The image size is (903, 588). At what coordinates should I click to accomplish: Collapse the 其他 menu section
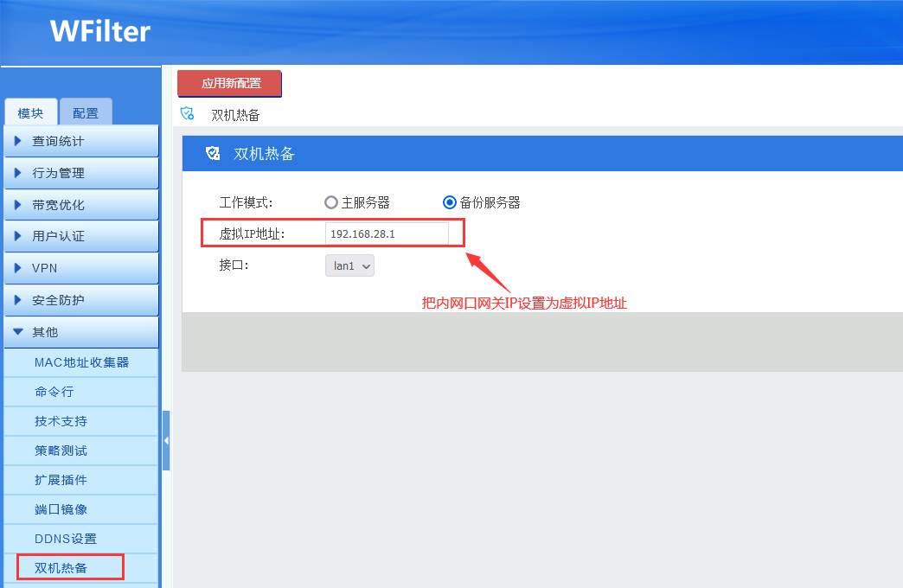(80, 332)
